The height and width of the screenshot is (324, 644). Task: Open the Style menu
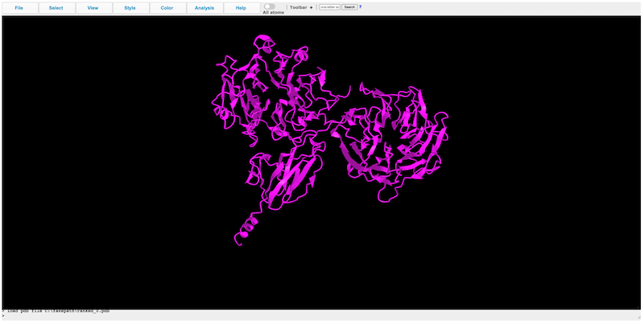pyautogui.click(x=131, y=8)
